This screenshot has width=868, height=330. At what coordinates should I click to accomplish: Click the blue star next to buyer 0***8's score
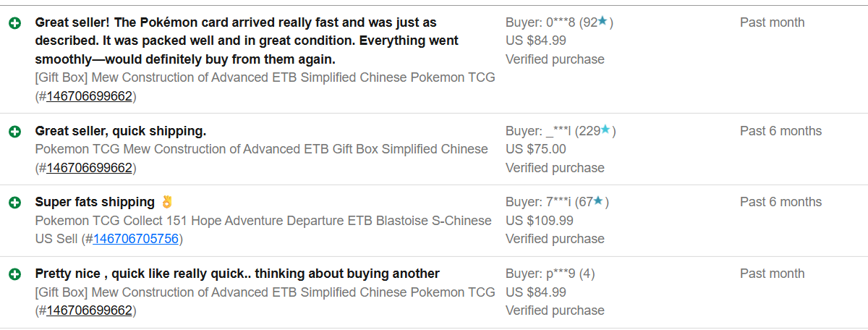click(603, 22)
